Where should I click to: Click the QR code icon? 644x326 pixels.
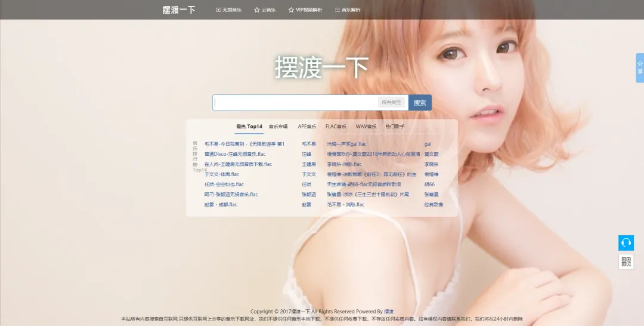click(x=626, y=262)
